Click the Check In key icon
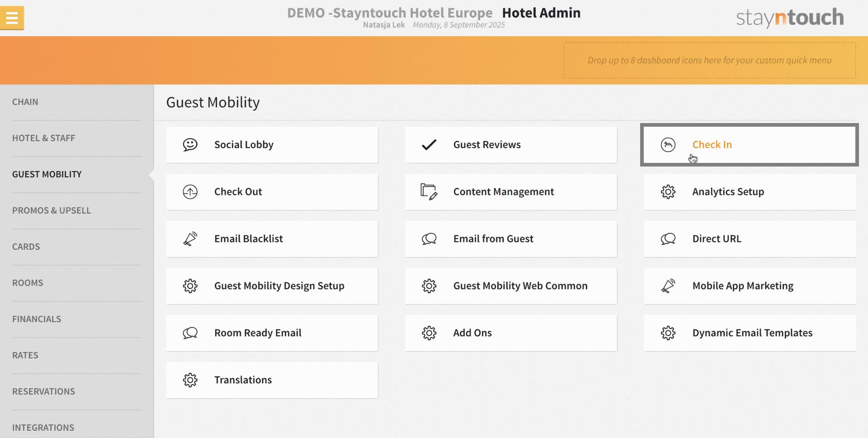This screenshot has width=868, height=438. [x=668, y=144]
